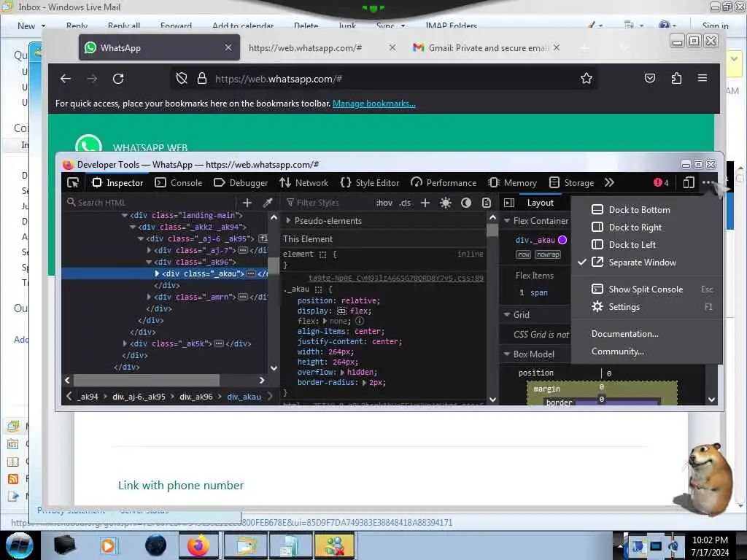Open the Debugger tab
Image resolution: width=747 pixels, height=560 pixels.
click(x=241, y=182)
